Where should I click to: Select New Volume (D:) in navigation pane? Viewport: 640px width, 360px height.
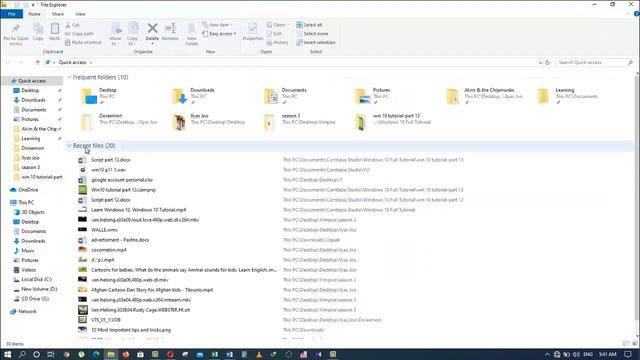pos(39,289)
